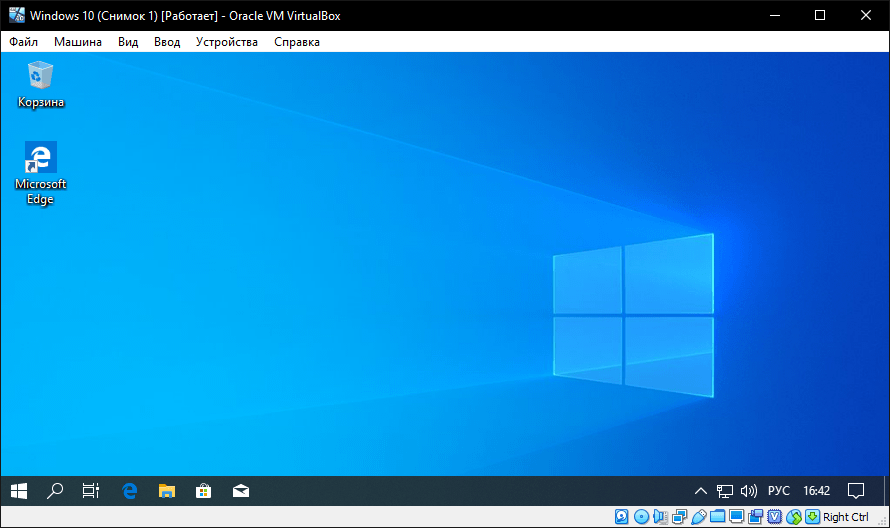Open the guest notification center icon
The width and height of the screenshot is (890, 528).
(x=856, y=491)
